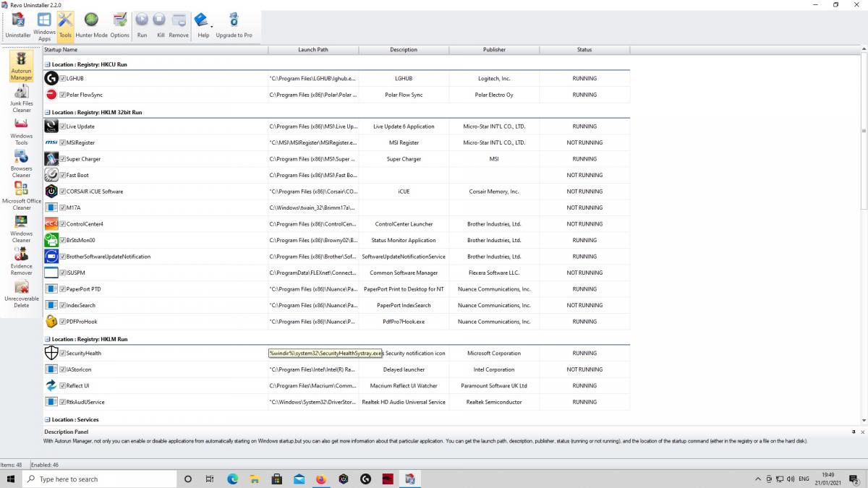Pin the Description Panel
This screenshot has height=488, width=868.
click(853, 432)
